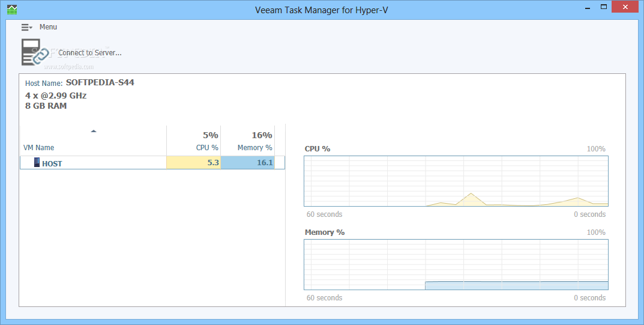Click the 16.1 memory value cell
This screenshot has width=644, height=325.
[247, 163]
